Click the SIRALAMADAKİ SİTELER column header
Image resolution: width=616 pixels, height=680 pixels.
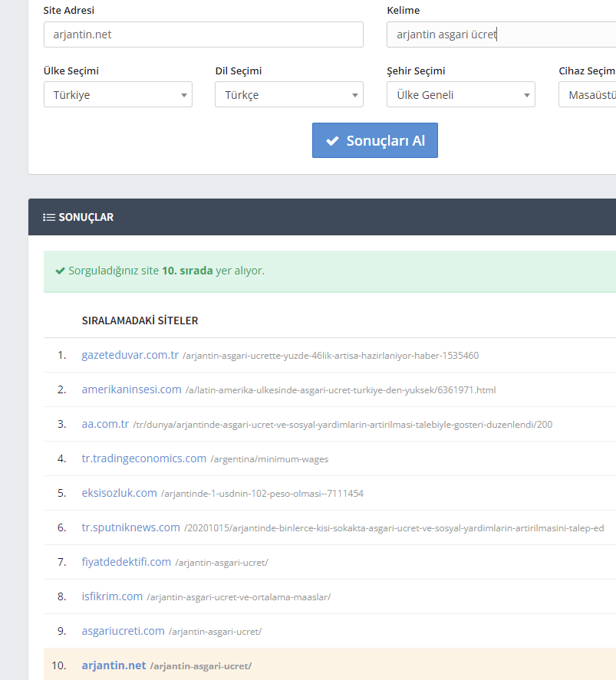(140, 320)
